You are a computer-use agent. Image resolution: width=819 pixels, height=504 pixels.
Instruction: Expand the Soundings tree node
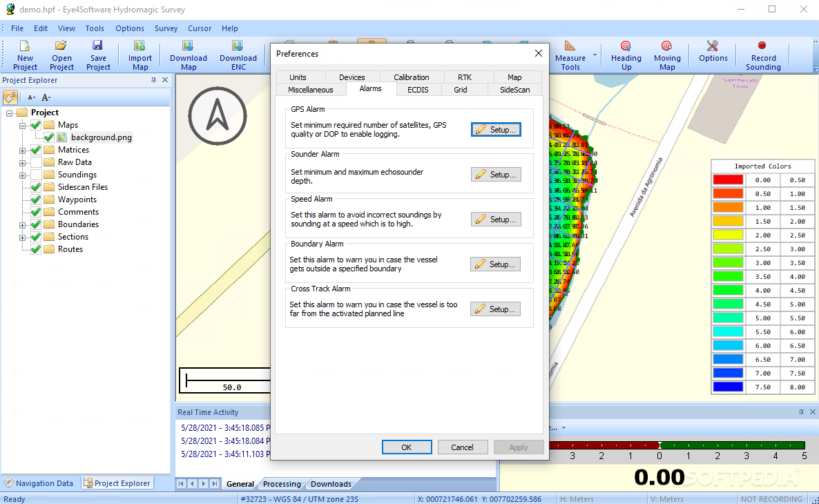23,175
